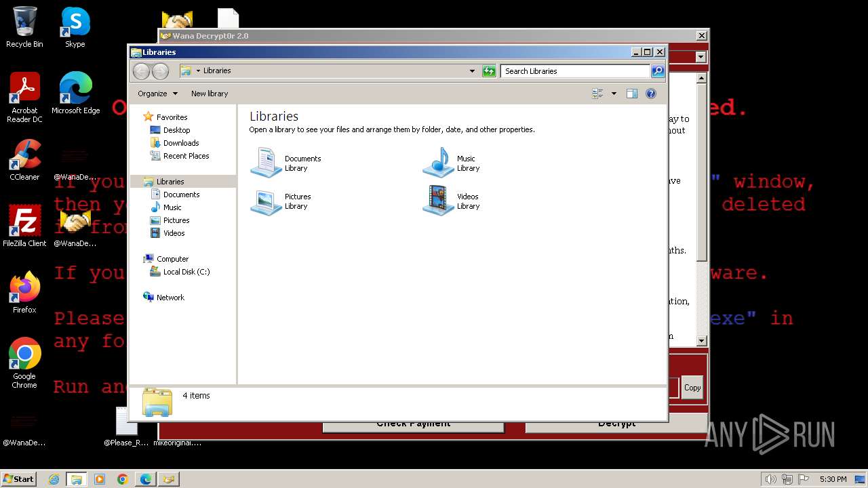Open the Start menu

[18, 479]
